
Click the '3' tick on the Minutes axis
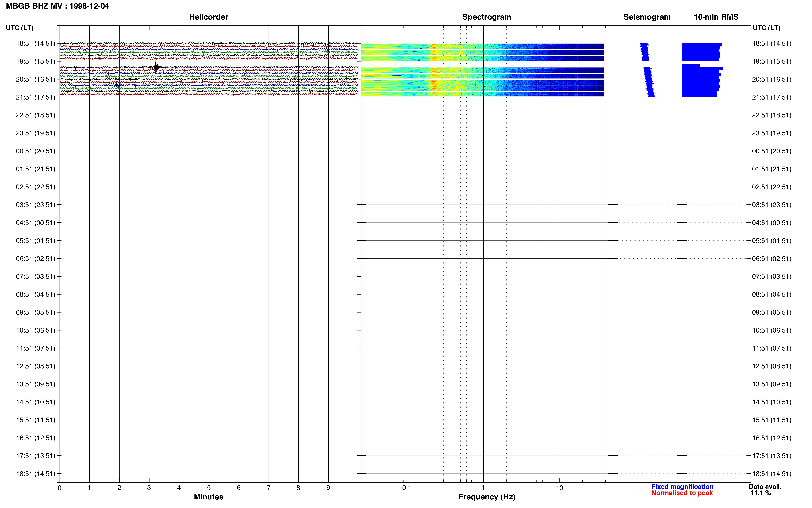click(149, 487)
